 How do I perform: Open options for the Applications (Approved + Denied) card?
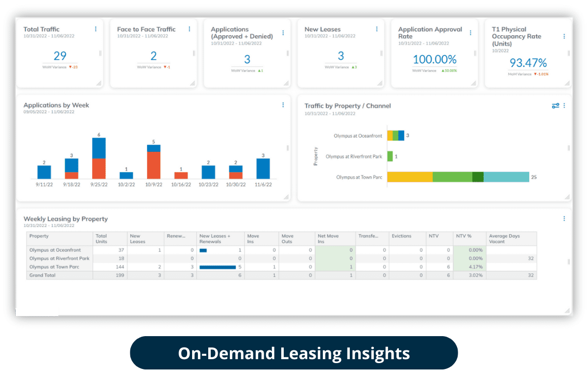point(283,33)
